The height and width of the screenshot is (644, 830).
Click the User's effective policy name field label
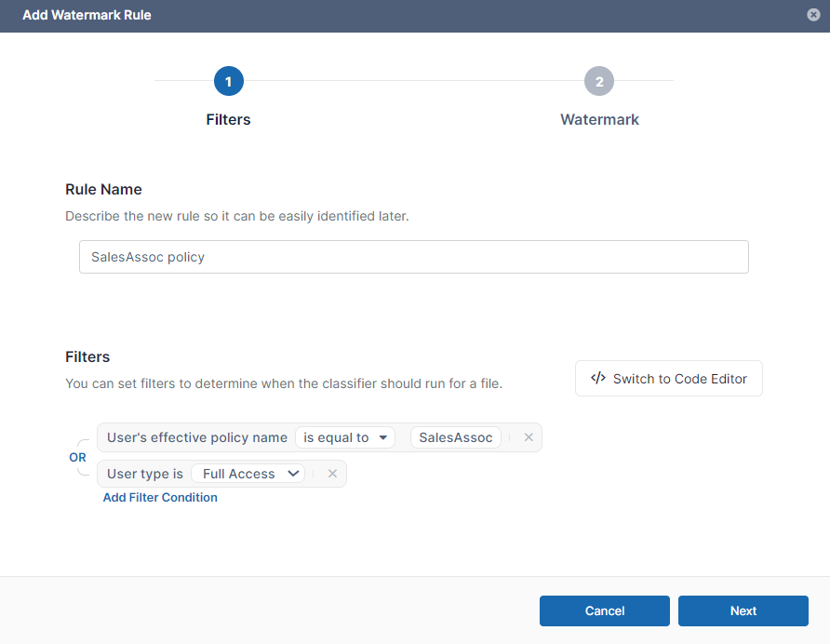(197, 437)
